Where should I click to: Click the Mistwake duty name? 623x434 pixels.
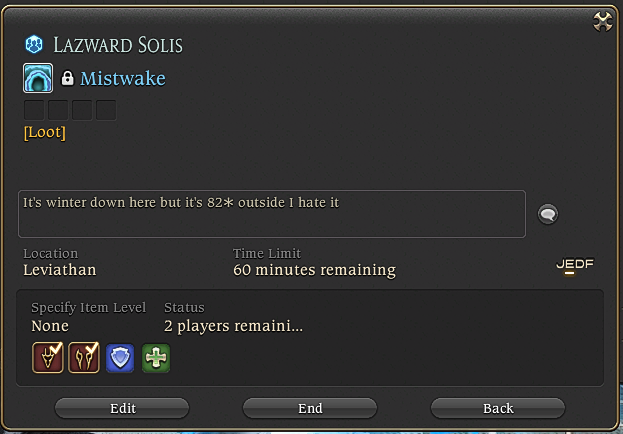pyautogui.click(x=123, y=78)
